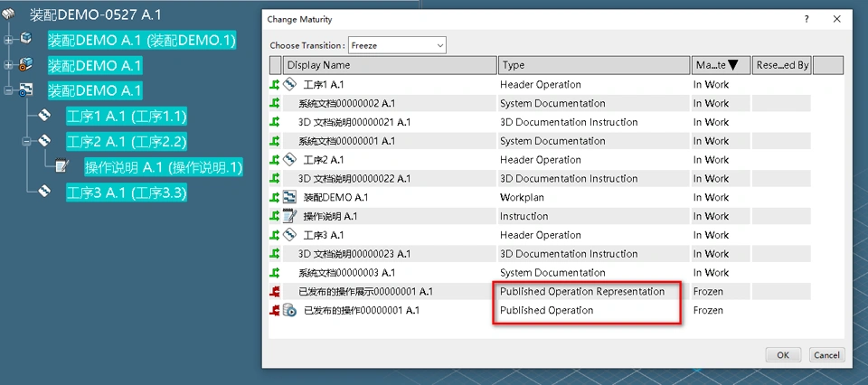Click the root assembly icon beside 装配DEMO-0527 A.1

coord(9,14)
